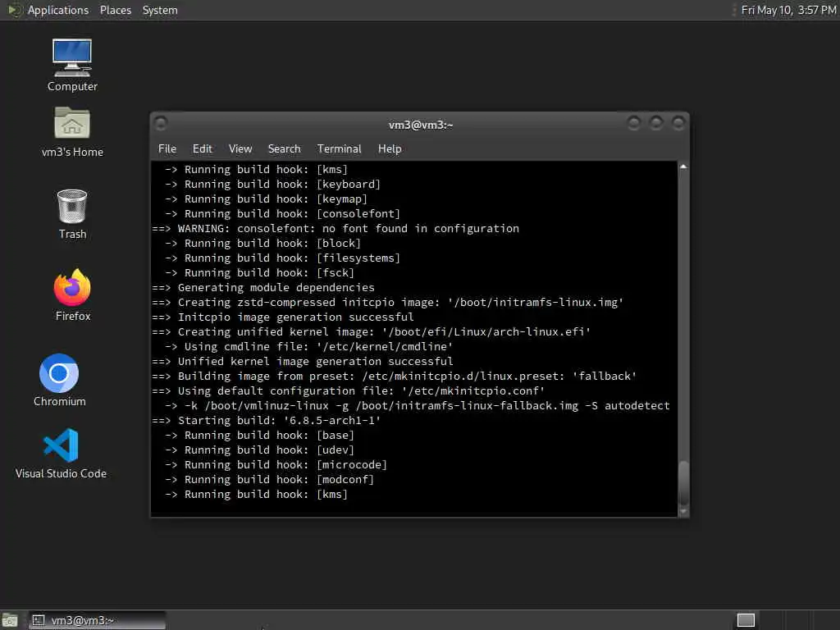The height and width of the screenshot is (630, 840).
Task: Click the [udev] build hook line
Action: click(x=260, y=450)
